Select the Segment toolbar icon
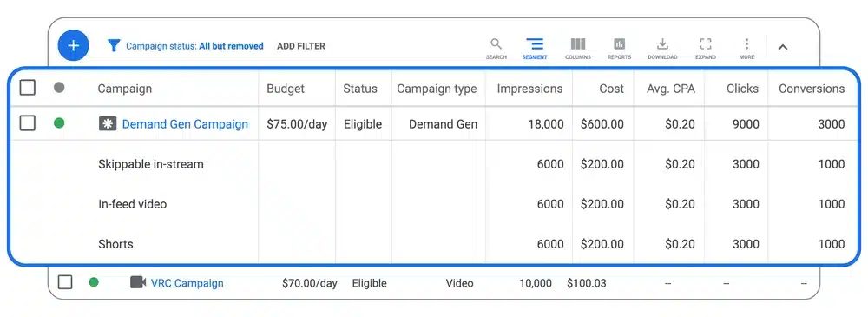The image size is (868, 317). point(534,49)
